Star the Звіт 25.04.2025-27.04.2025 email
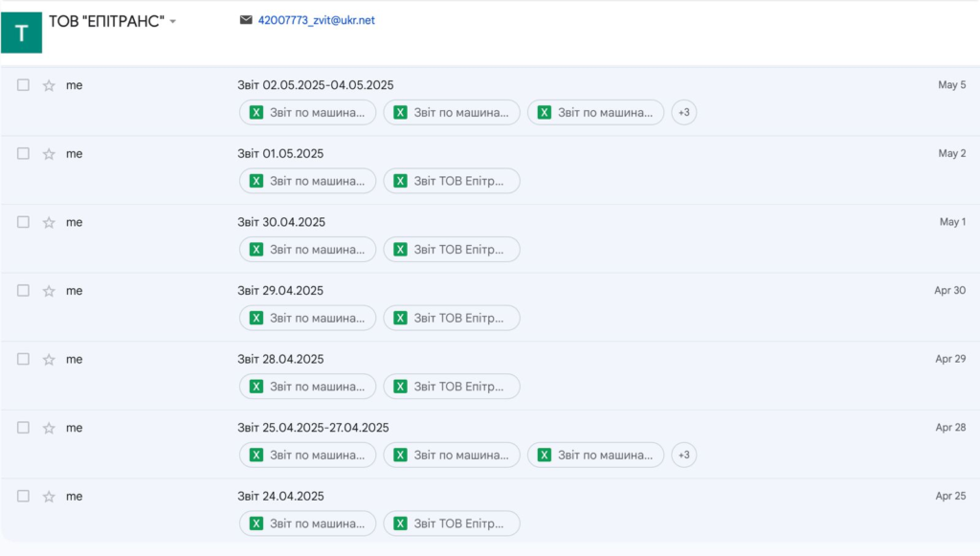This screenshot has height=556, width=980. 49,428
